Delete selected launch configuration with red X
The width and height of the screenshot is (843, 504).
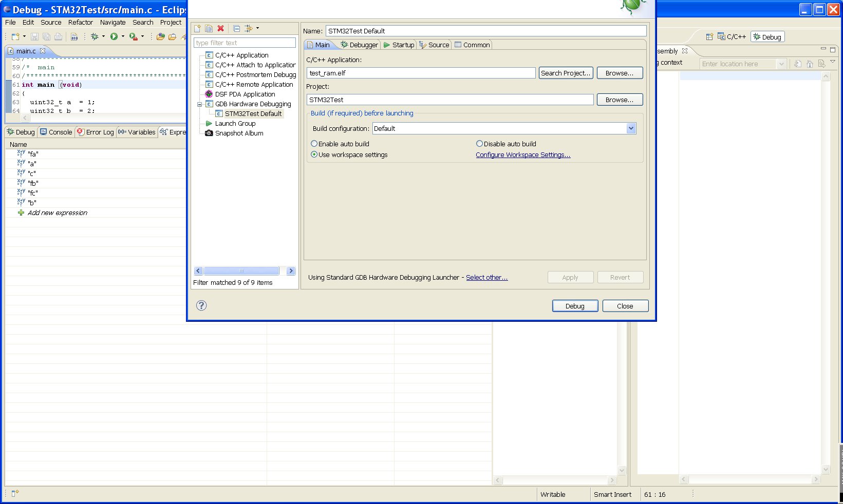220,29
